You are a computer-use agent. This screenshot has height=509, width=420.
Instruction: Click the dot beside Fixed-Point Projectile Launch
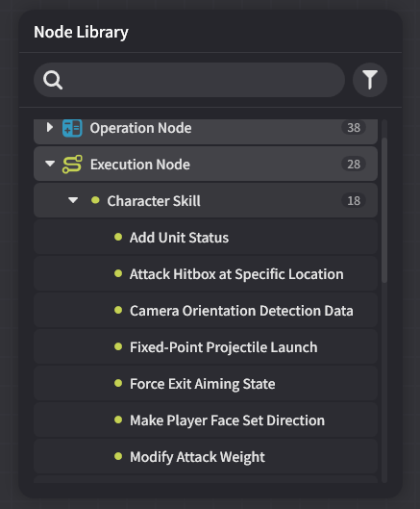coord(118,346)
